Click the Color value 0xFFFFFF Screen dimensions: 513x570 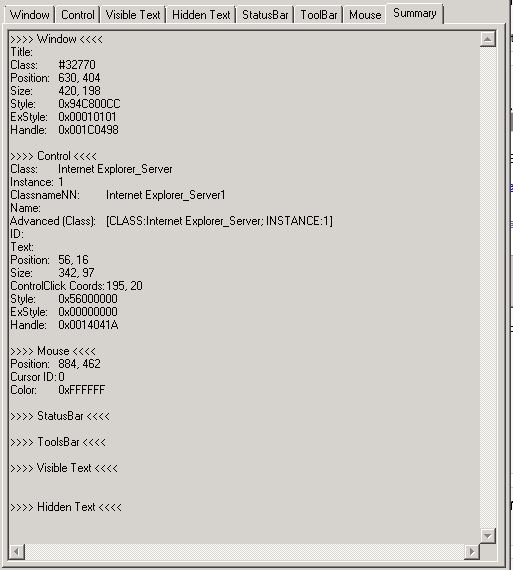point(81,390)
